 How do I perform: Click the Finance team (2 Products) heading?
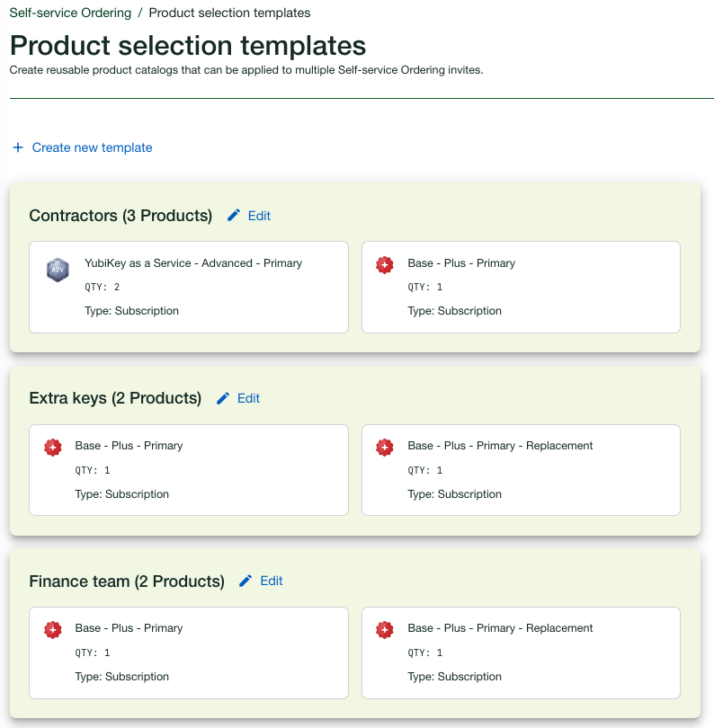pos(127,582)
